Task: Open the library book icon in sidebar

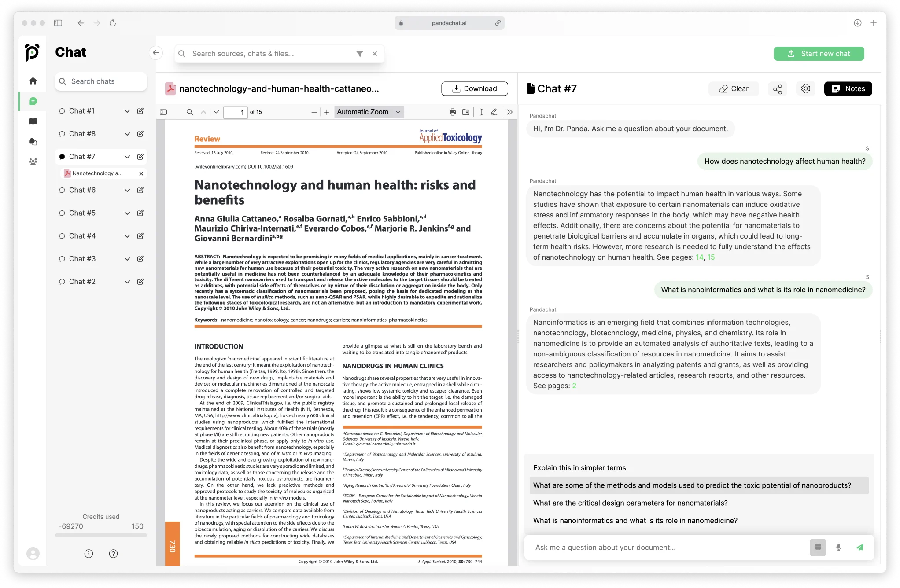Action: [33, 121]
